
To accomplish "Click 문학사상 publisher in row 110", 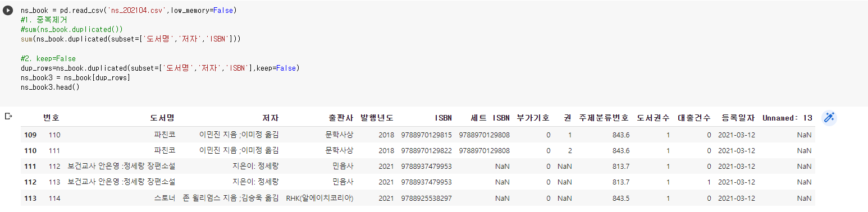I will (x=339, y=150).
